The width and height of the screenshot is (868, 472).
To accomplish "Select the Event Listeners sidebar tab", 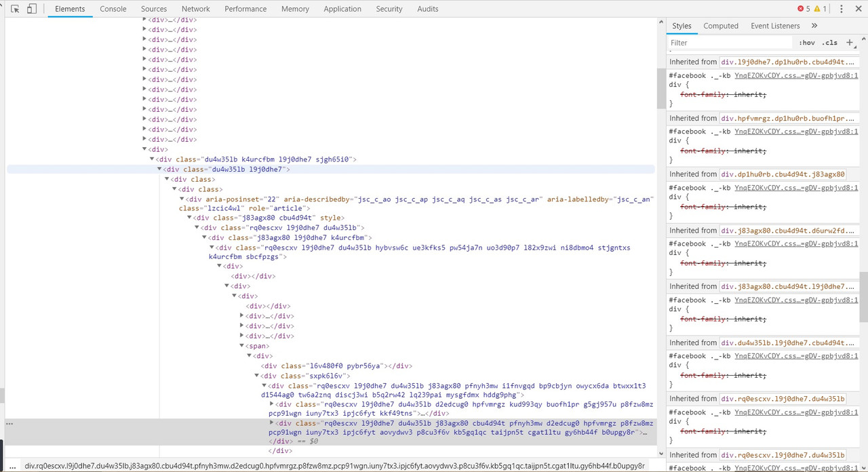I will pyautogui.click(x=775, y=26).
